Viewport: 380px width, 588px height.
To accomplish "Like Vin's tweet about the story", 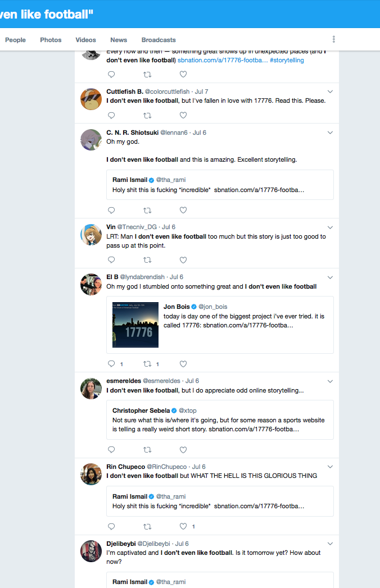I will pos(183,260).
